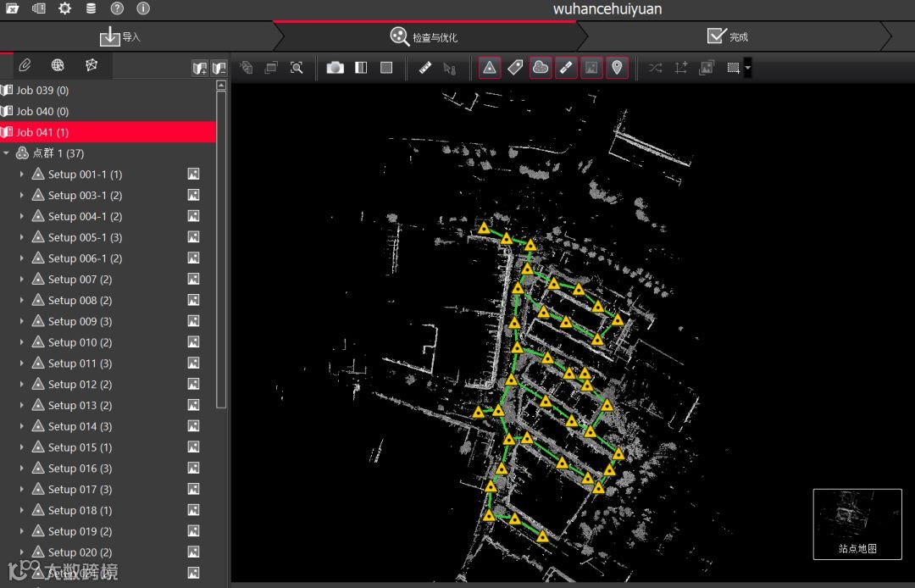Click image button beside Setup 012 (2)

point(193,385)
